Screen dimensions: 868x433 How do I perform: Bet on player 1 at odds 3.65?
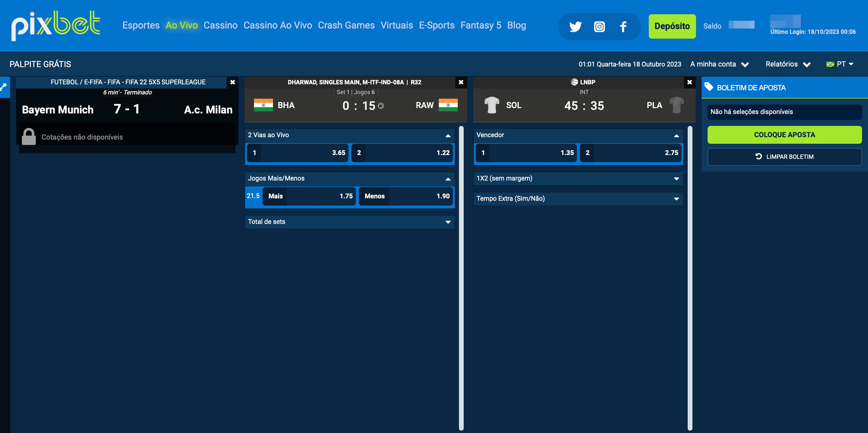click(298, 153)
